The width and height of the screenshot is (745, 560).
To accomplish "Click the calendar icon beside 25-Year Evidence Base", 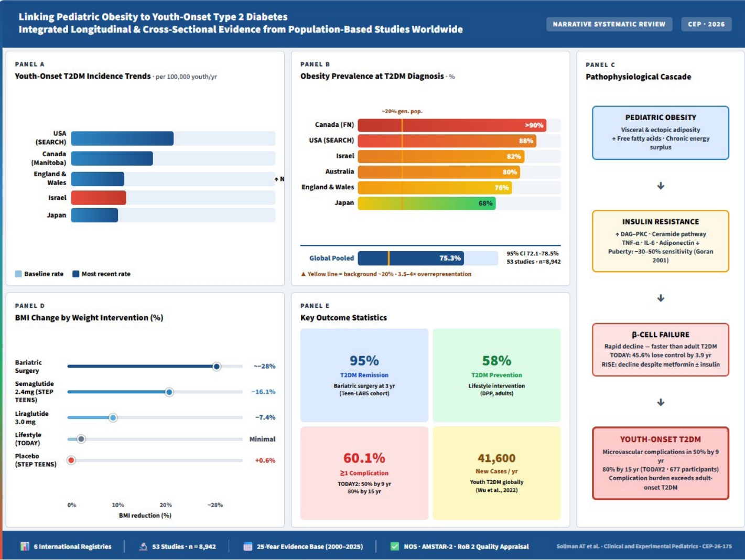I will pos(248,546).
